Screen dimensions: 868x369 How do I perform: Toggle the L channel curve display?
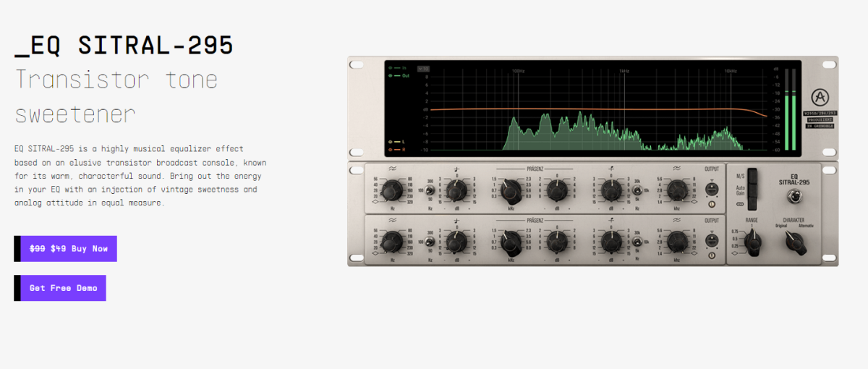(x=397, y=142)
